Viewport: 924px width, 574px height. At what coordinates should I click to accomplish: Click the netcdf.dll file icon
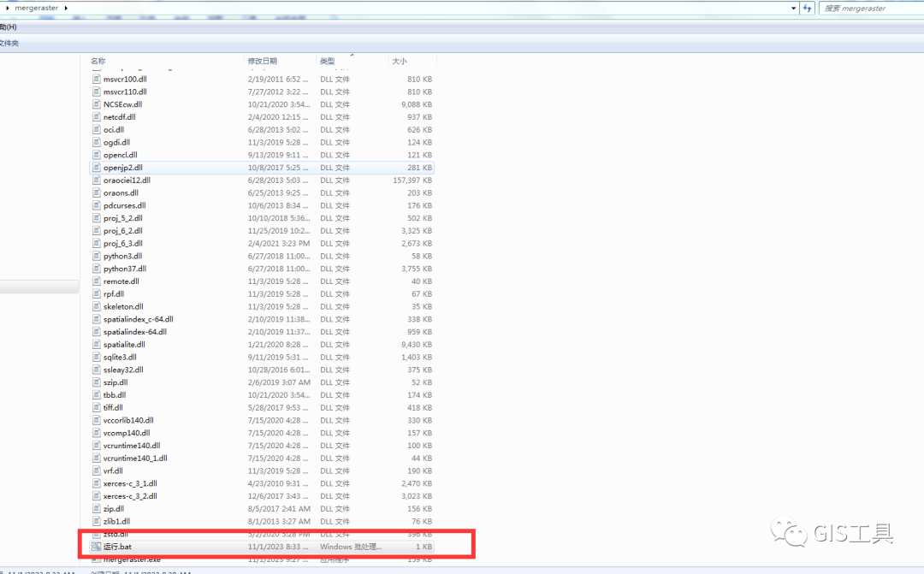coord(97,116)
